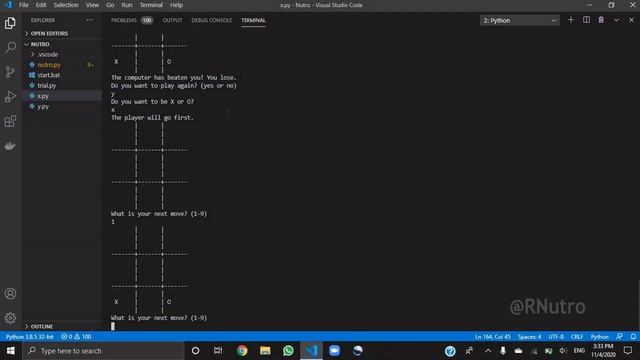The width and height of the screenshot is (640, 360).
Task: Click the feedback icon in status bar
Action: click(x=620, y=337)
